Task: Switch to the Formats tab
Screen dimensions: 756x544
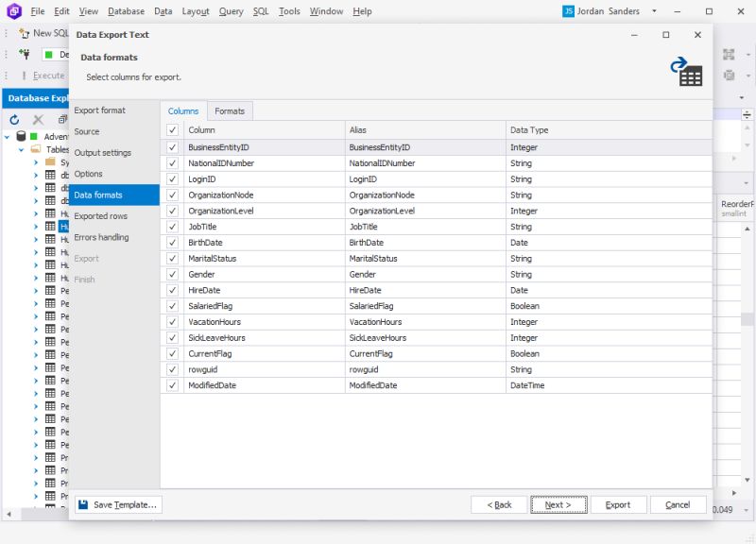Action: pos(230,110)
